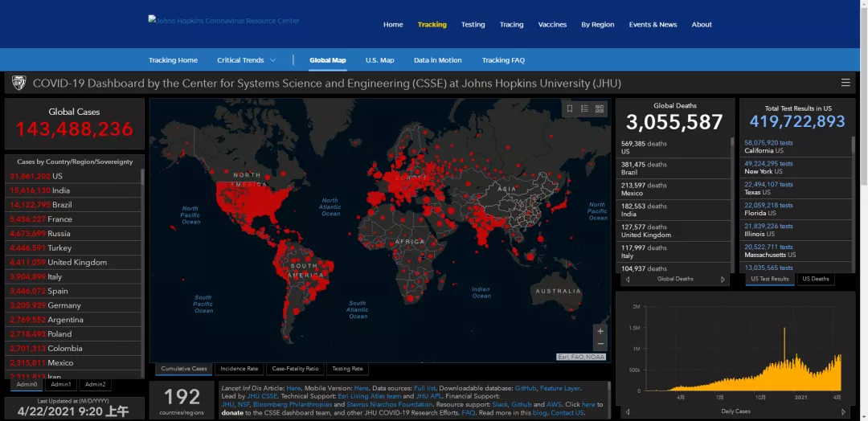
Task: Select the Incidence Rate map tab
Action: click(x=240, y=369)
